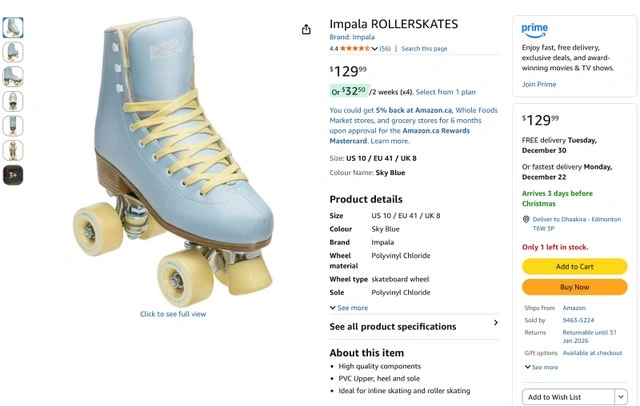The width and height of the screenshot is (640, 406).
Task: Click the share icon above product title
Action: pyautogui.click(x=306, y=29)
